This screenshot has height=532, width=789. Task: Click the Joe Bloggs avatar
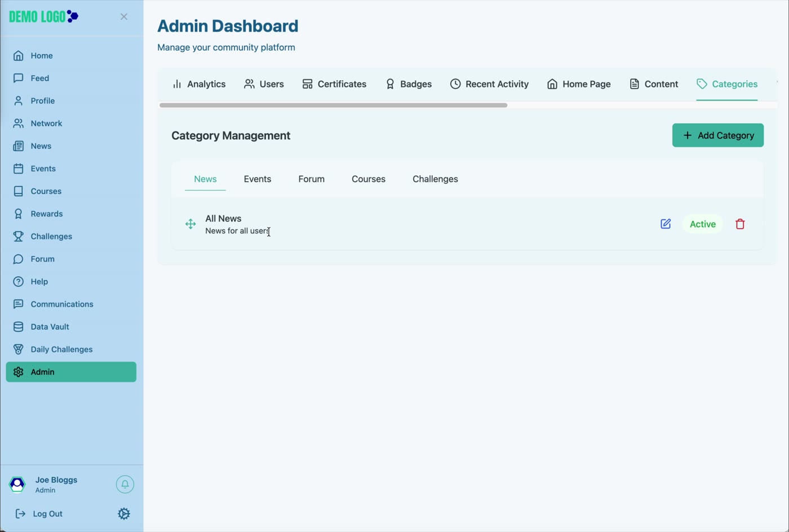(x=17, y=484)
